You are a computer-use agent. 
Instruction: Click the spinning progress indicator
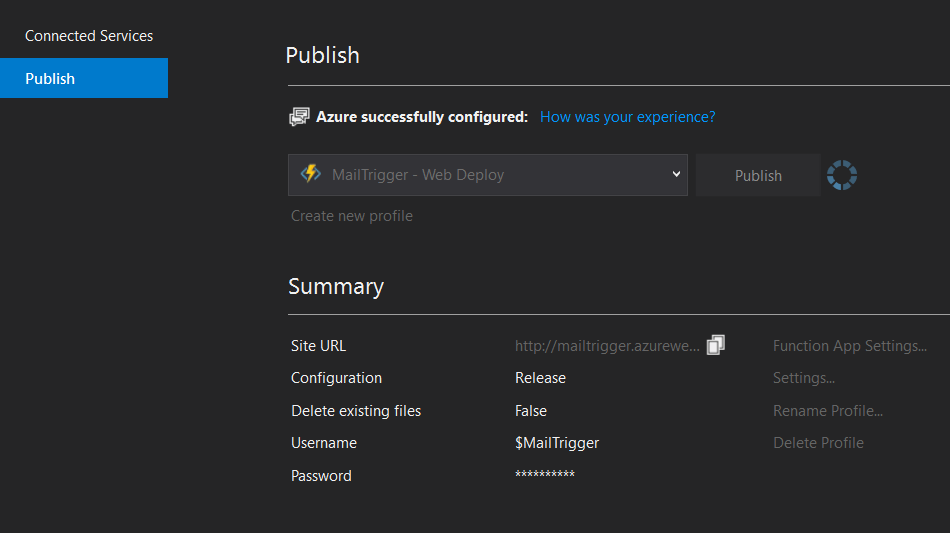pyautogui.click(x=842, y=175)
